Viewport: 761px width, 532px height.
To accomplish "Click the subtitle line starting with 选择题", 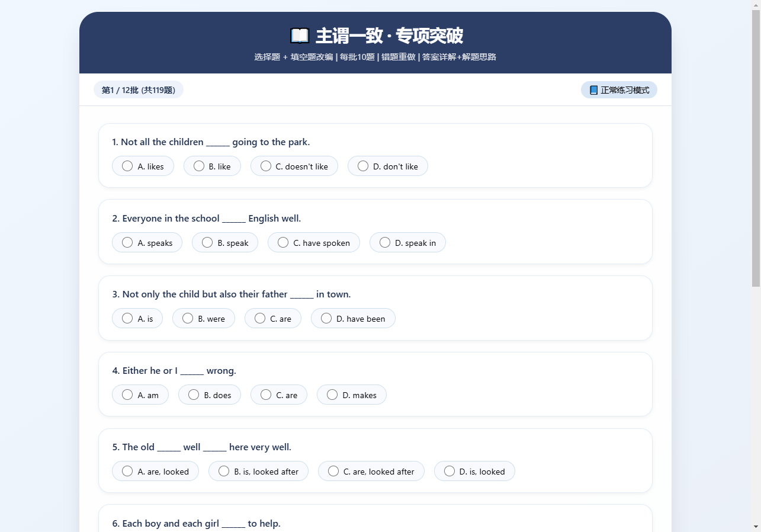I will coord(375,57).
